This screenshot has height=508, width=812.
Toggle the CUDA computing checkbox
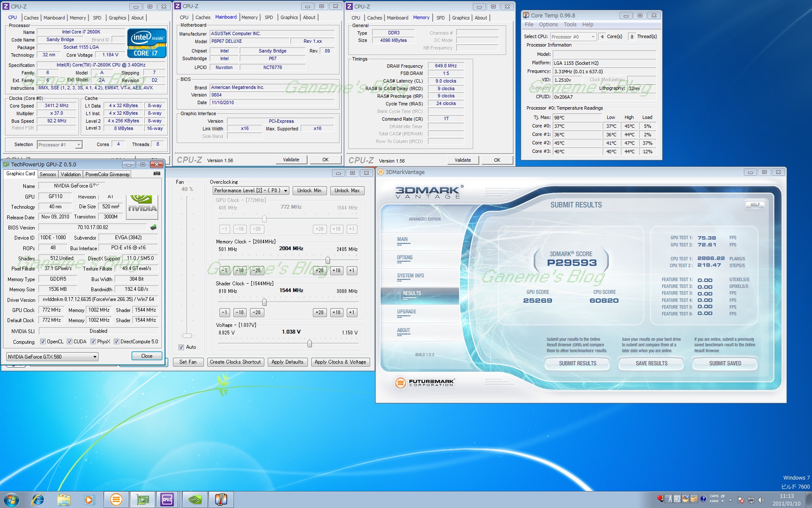(69, 342)
